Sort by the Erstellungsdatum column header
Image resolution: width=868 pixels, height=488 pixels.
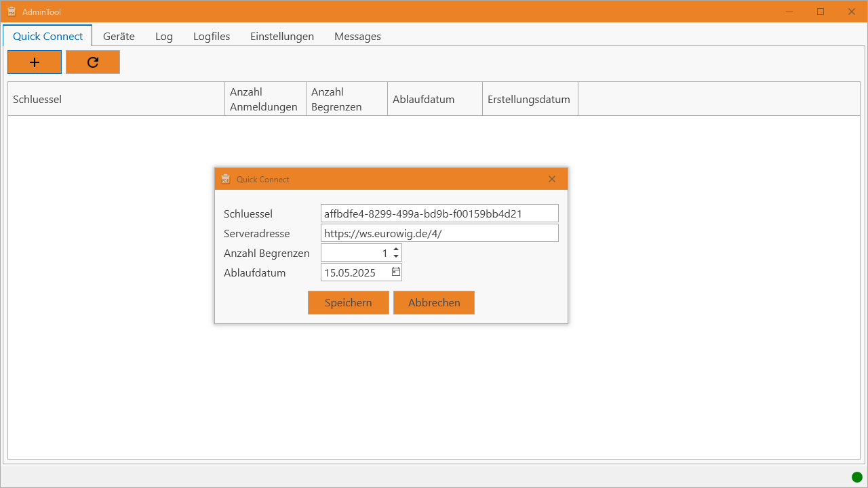click(x=529, y=100)
